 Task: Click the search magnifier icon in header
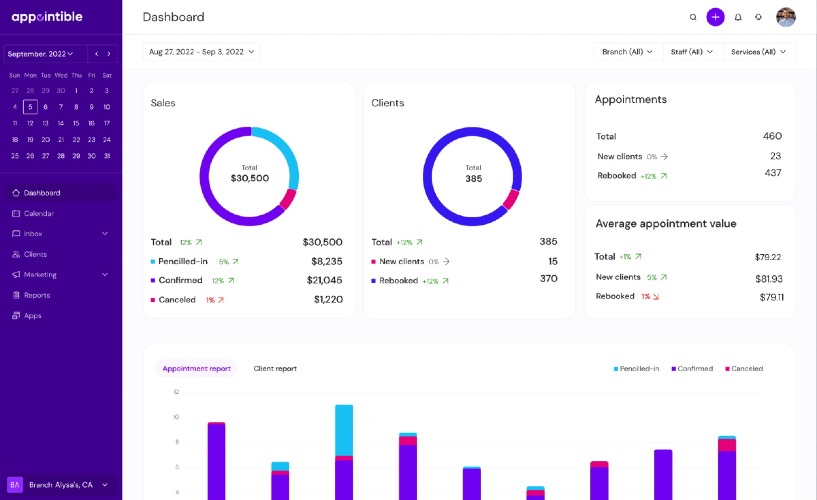pyautogui.click(x=693, y=17)
